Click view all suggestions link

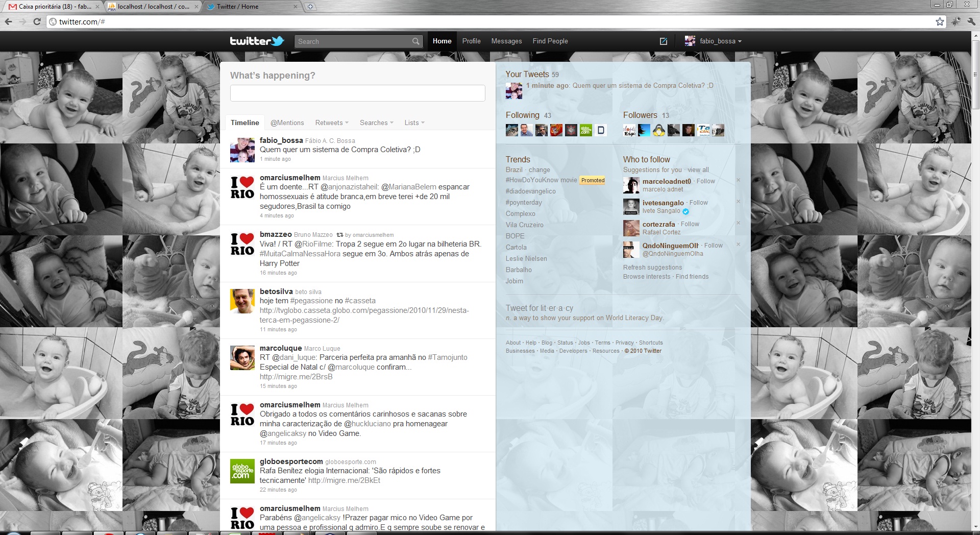point(698,170)
